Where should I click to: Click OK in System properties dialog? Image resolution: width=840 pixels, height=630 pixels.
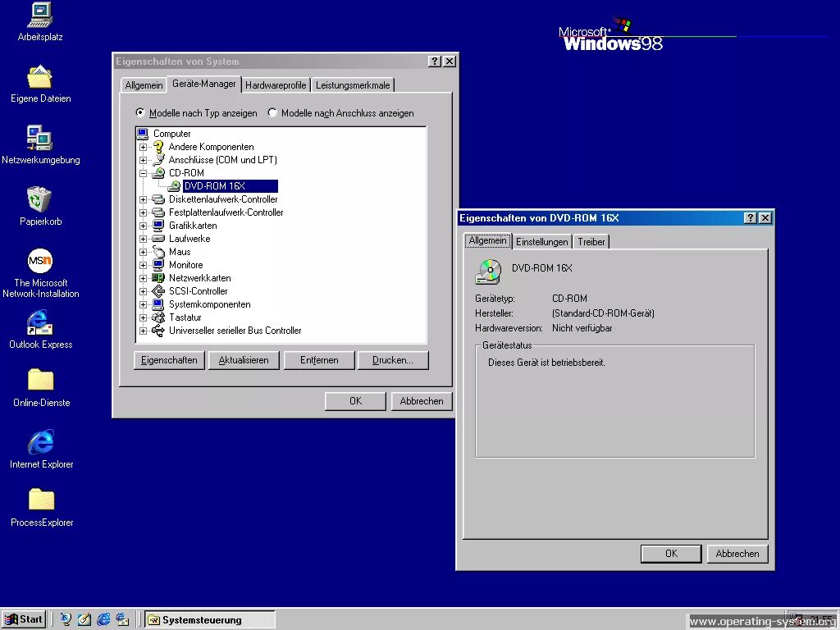pyautogui.click(x=355, y=400)
